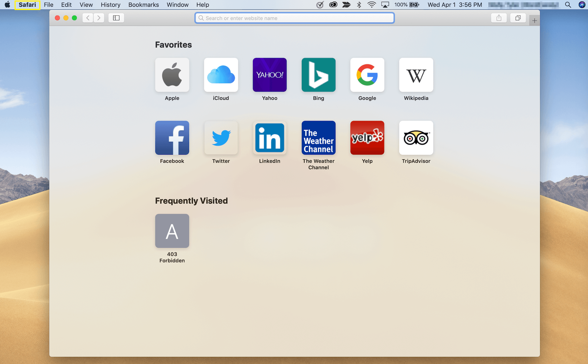This screenshot has width=588, height=364.
Task: Click the Wi-Fi status bar icon
Action: 372,5
